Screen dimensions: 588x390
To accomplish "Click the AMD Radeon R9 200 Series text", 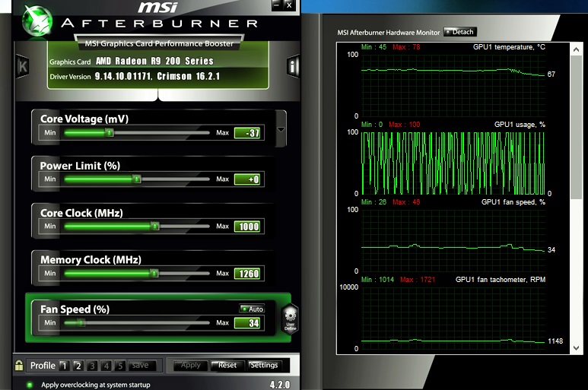I will pyautogui.click(x=154, y=61).
